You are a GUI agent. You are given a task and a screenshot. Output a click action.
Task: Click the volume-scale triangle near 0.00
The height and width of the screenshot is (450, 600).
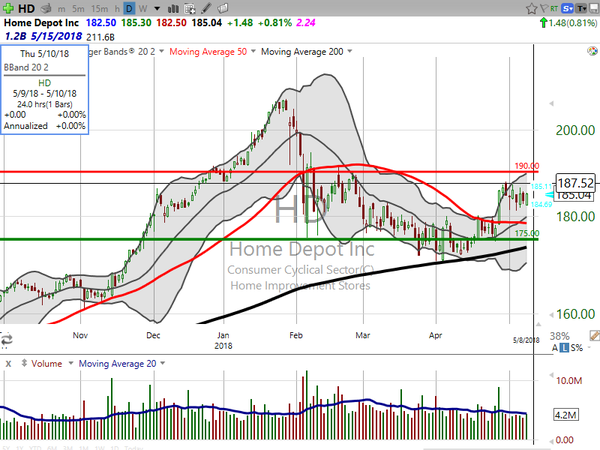(551, 440)
